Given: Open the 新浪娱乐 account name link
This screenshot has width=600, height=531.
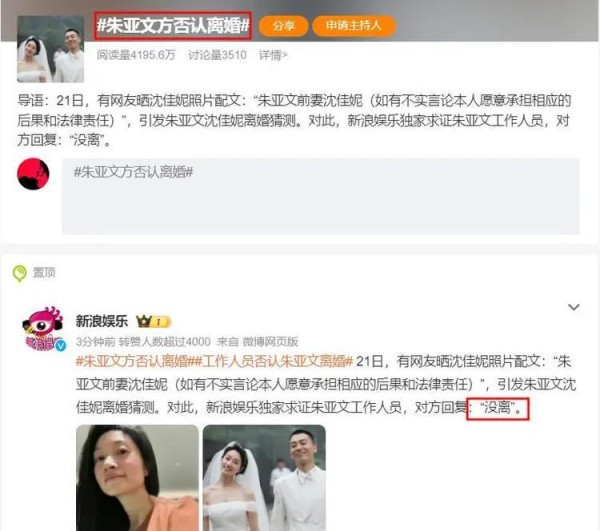Looking at the screenshot, I should [102, 321].
